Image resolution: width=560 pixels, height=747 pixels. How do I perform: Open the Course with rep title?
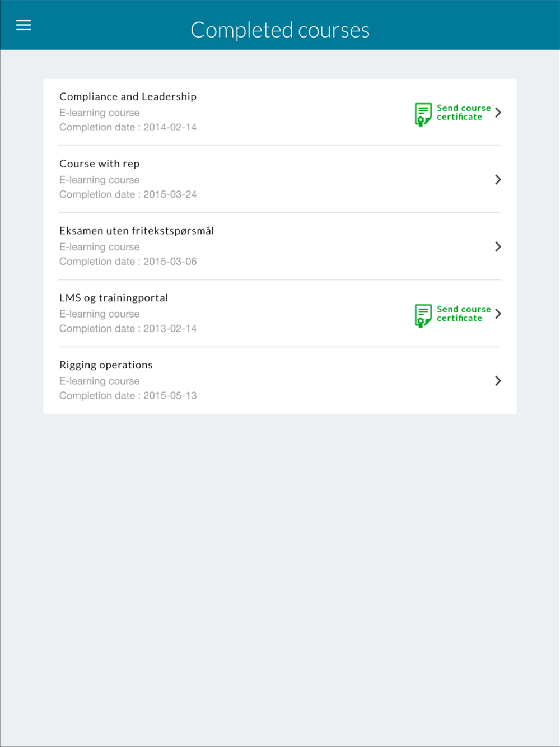99,164
